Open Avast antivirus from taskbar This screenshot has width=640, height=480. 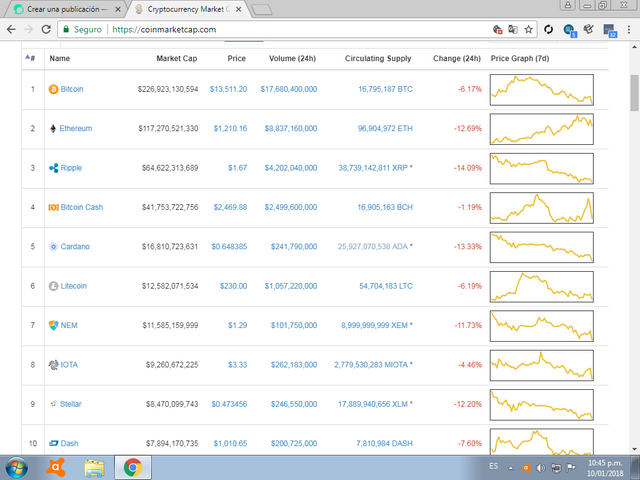(56, 468)
